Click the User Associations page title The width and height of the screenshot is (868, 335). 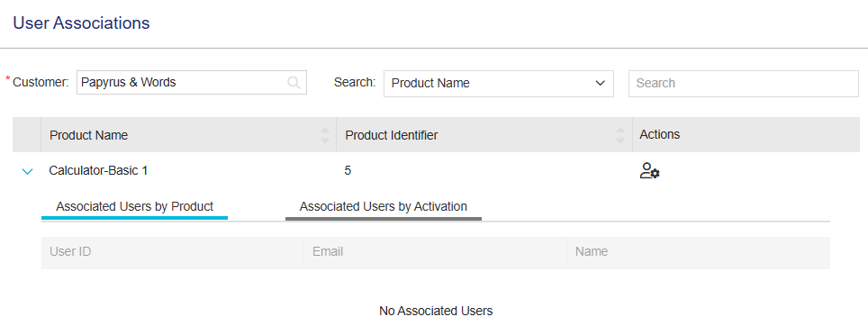coord(81,23)
